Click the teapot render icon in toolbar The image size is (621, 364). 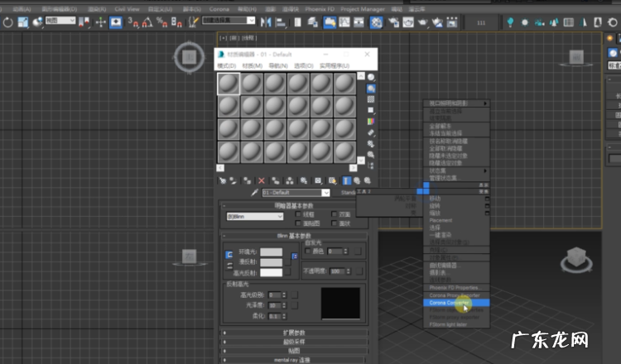pos(422,22)
